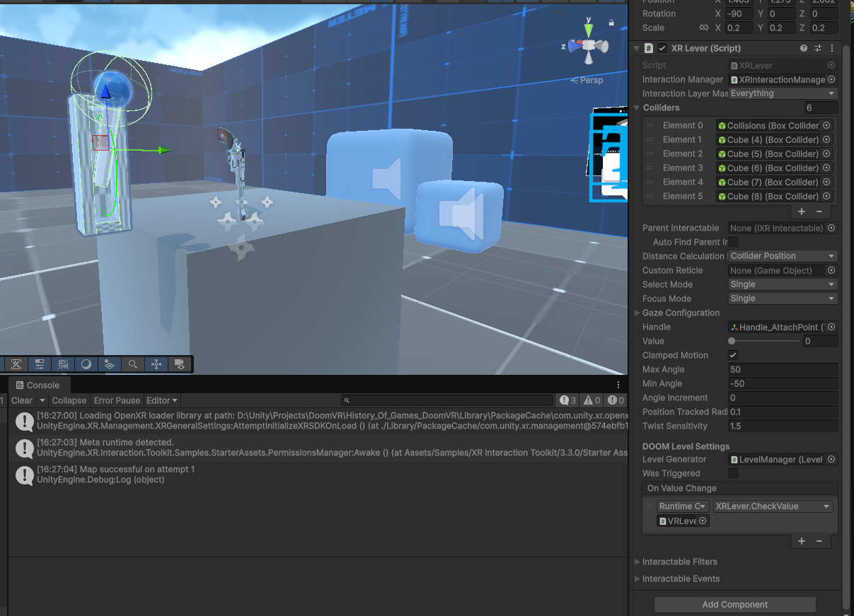Expand the Gaze Configuration foldout
The width and height of the screenshot is (854, 616).
(637, 313)
